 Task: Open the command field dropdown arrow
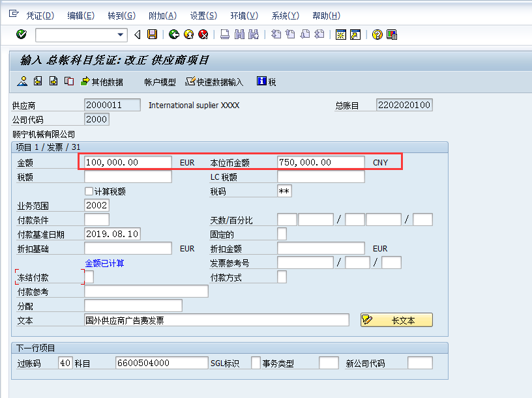pyautogui.click(x=120, y=35)
